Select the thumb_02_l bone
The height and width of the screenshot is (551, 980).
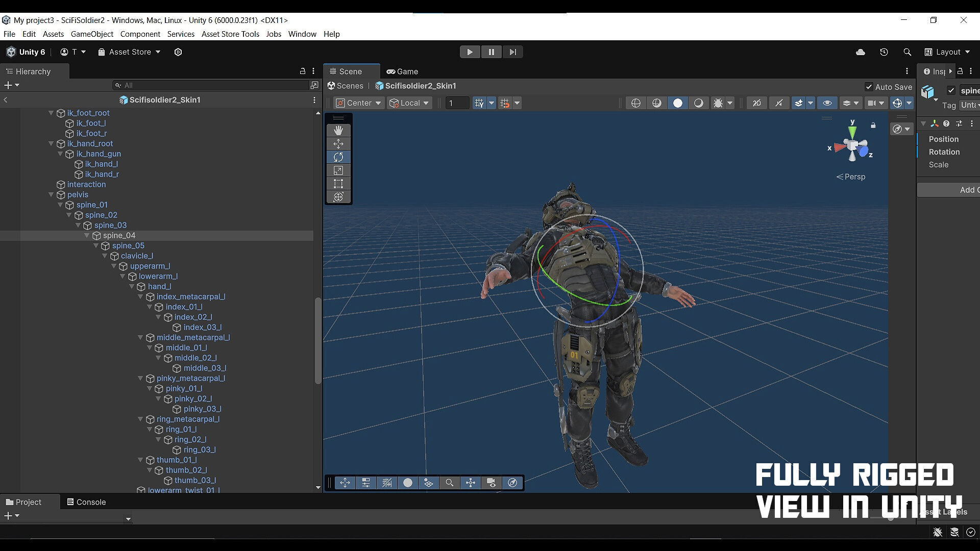186,470
